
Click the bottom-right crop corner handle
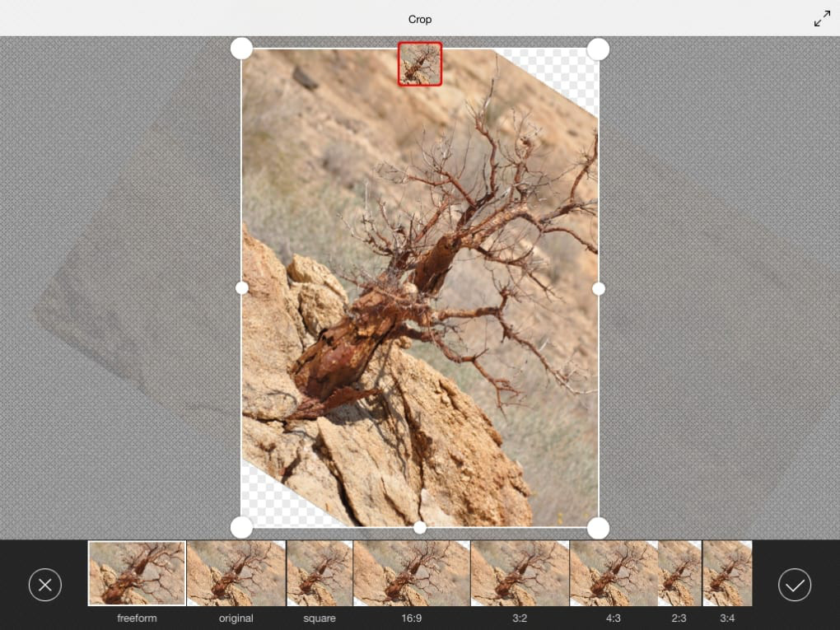[x=598, y=528]
